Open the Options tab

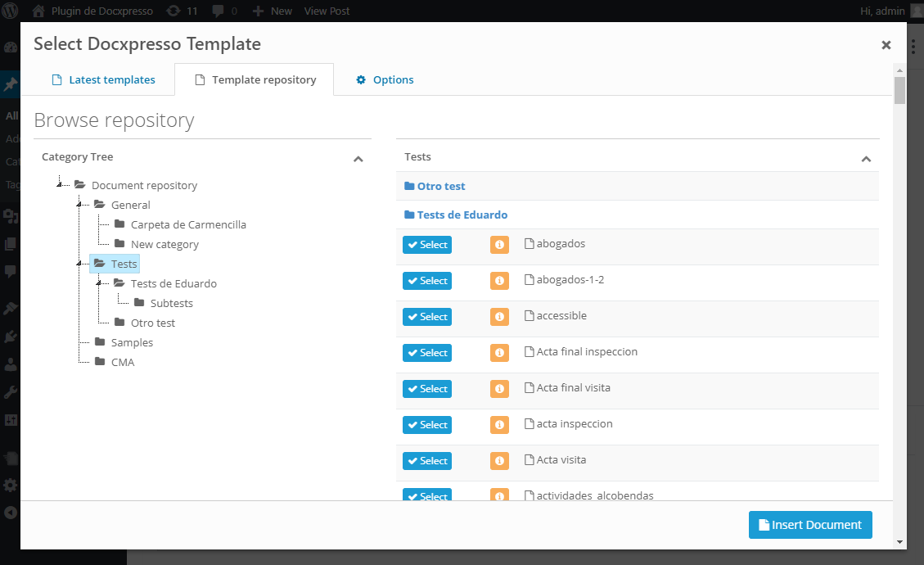click(385, 79)
